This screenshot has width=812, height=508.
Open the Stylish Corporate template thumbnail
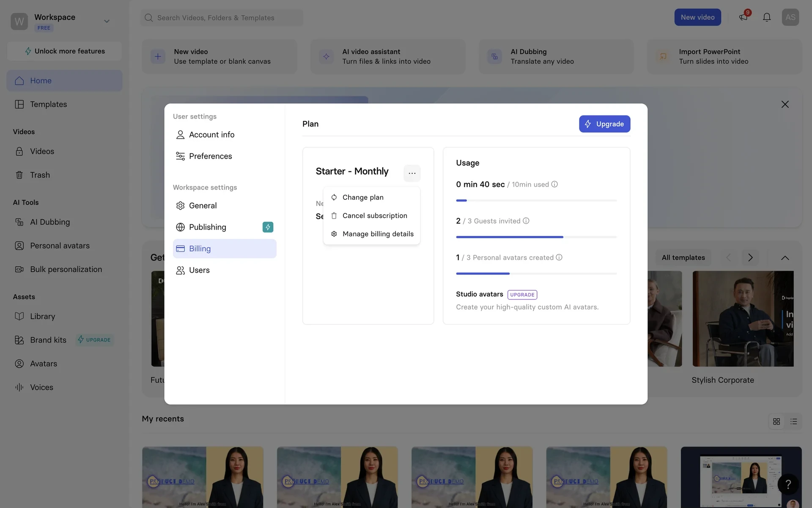[743, 319]
